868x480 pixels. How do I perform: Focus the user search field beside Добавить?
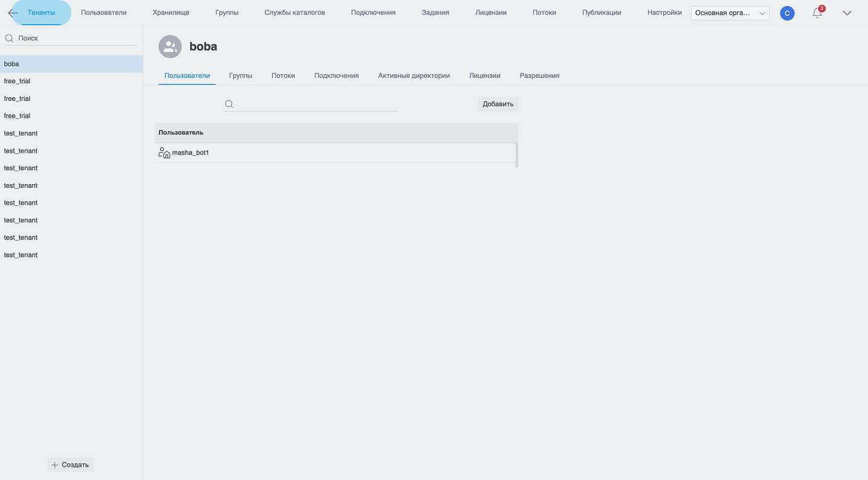point(310,104)
